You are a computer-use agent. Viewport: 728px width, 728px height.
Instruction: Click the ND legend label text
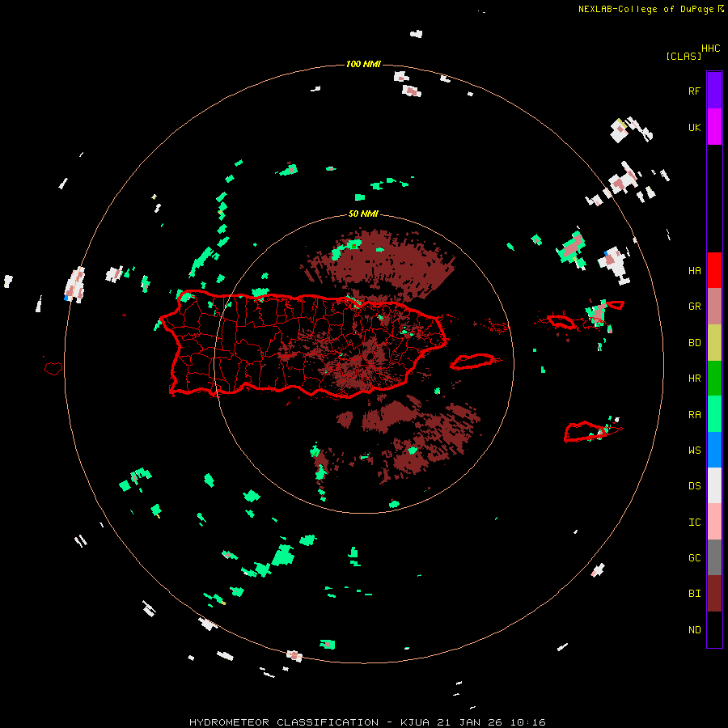[695, 630]
